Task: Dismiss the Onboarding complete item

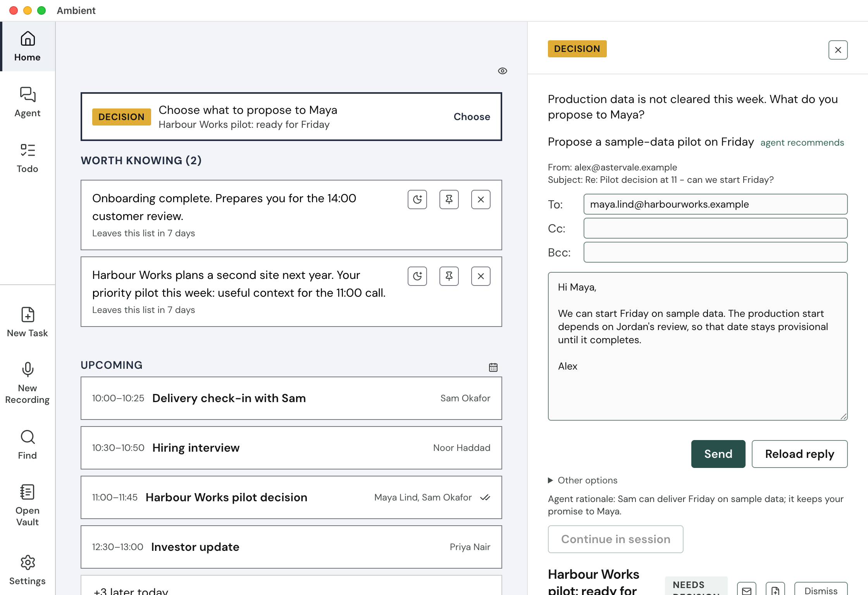Action: pyautogui.click(x=481, y=199)
